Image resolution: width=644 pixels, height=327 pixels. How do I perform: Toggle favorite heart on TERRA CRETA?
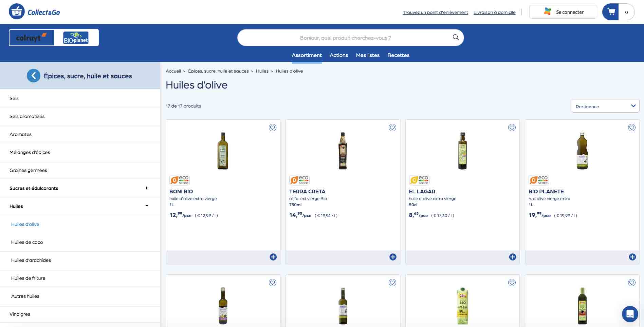coord(392,128)
